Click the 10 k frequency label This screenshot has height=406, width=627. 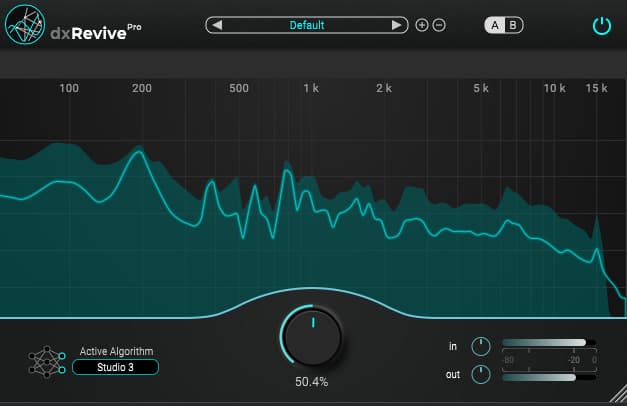pyautogui.click(x=555, y=88)
